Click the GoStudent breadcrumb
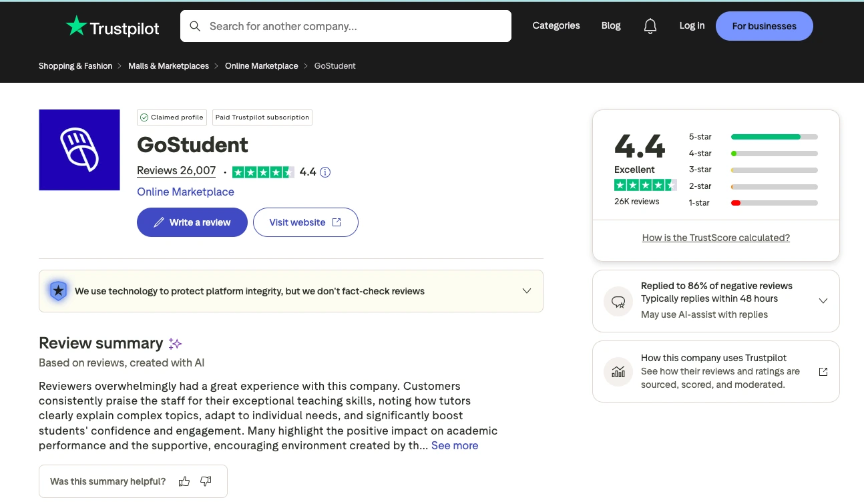Screen dimensions: 864x504 [335, 66]
